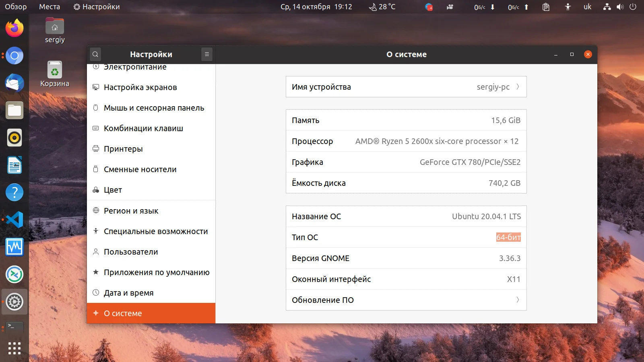This screenshot has height=362, width=644.
Task: Open Обзор activities overview
Action: 16,7
